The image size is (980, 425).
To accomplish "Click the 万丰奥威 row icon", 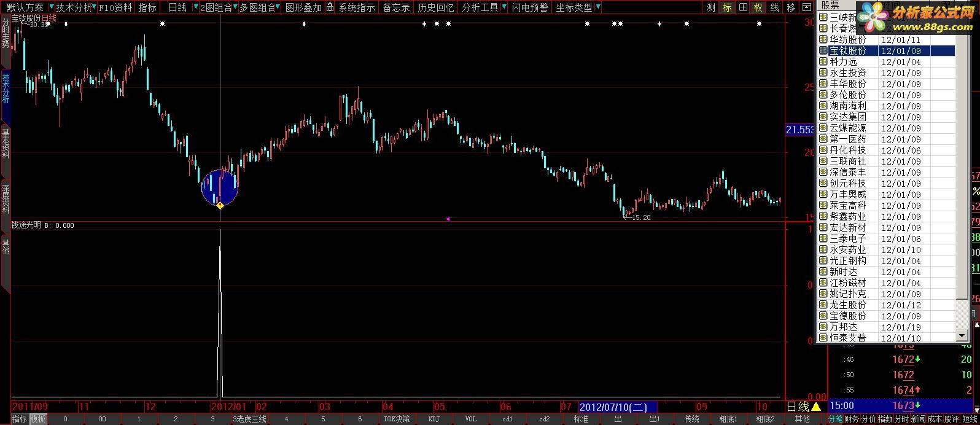I will tap(823, 195).
